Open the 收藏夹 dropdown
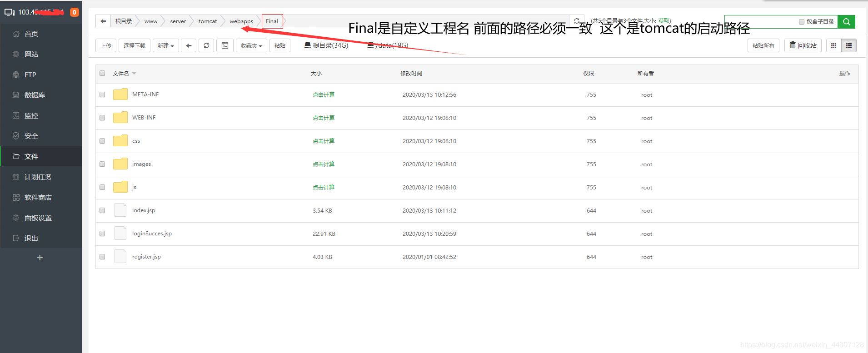This screenshot has width=868, height=353. click(251, 45)
